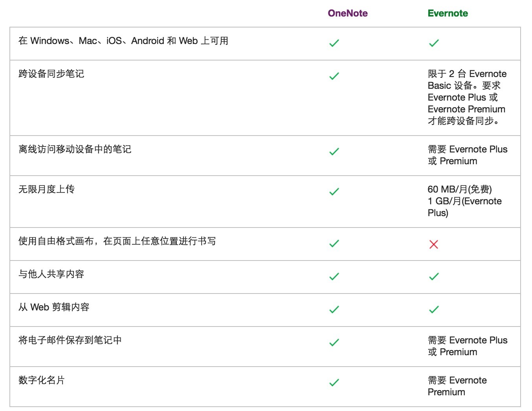Select the label 使用自由格式画布，在页面上任意位置进行书写

tap(117, 241)
